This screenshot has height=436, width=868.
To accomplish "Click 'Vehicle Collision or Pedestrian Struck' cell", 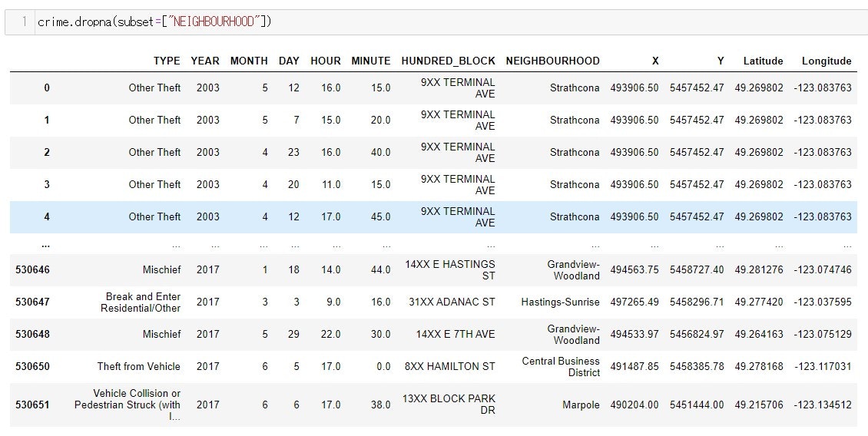I will click(128, 405).
